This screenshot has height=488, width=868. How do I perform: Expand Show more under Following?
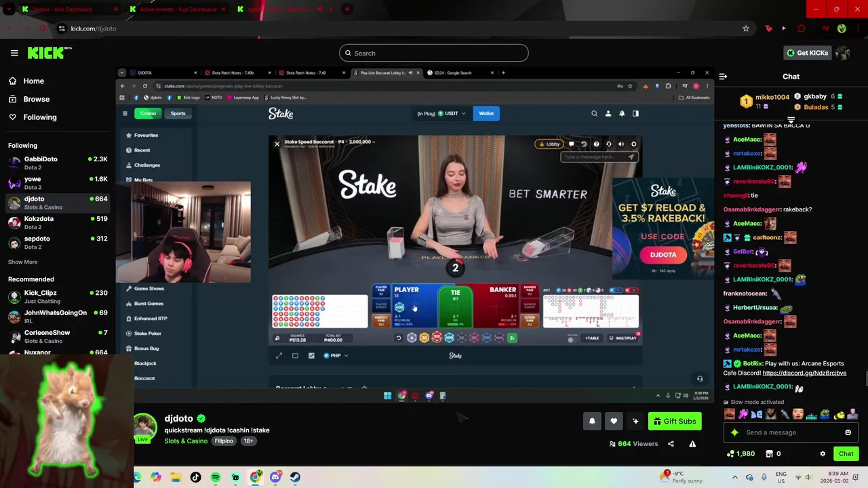22,262
